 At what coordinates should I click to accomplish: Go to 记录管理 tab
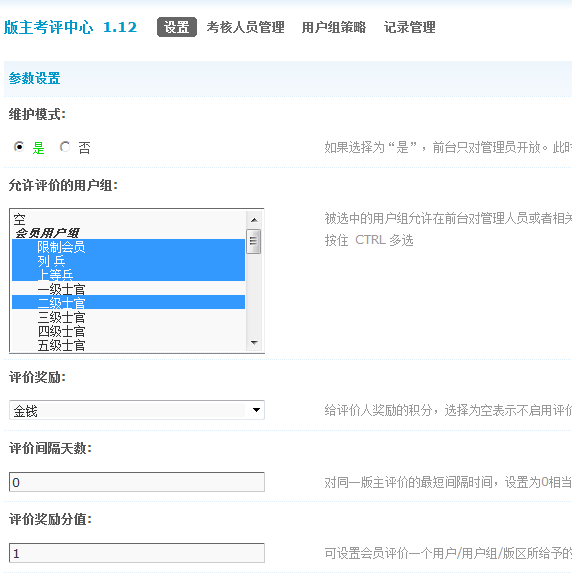(409, 27)
